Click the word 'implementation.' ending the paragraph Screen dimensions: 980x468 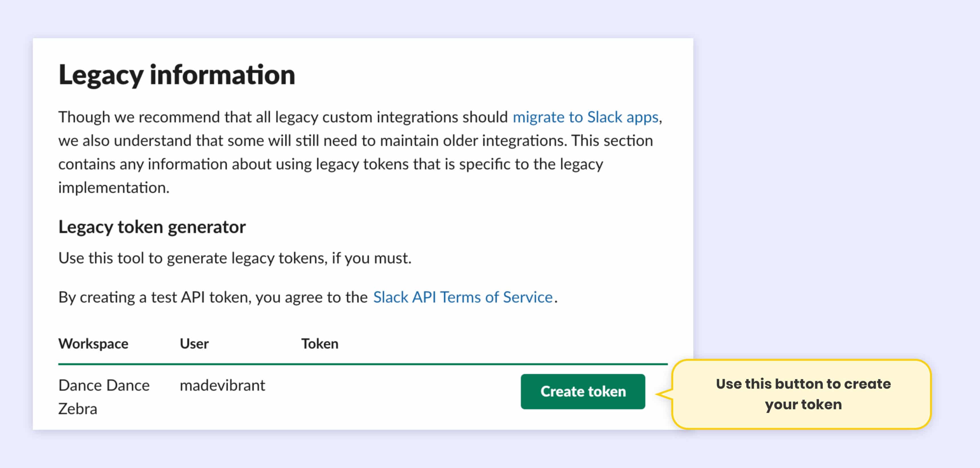pyautogui.click(x=114, y=188)
